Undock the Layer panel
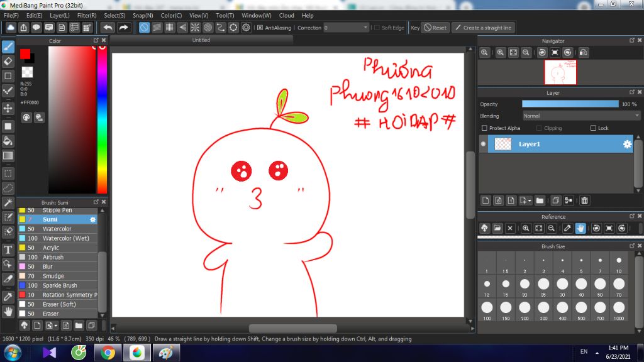The height and width of the screenshot is (362, 644). click(x=632, y=92)
